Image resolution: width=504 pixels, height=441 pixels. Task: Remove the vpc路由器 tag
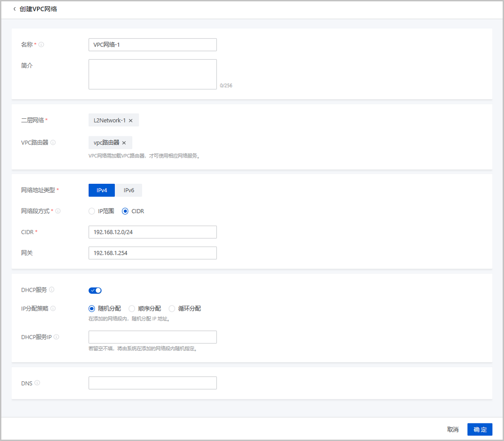[124, 143]
